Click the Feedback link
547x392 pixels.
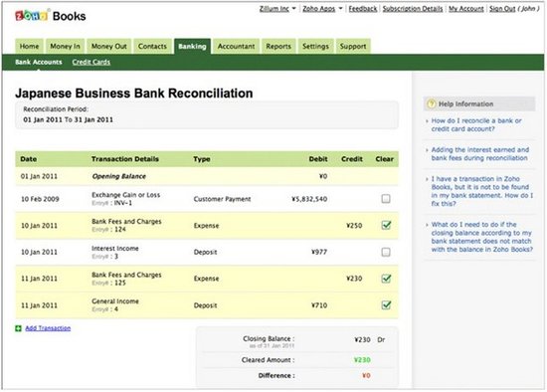363,9
